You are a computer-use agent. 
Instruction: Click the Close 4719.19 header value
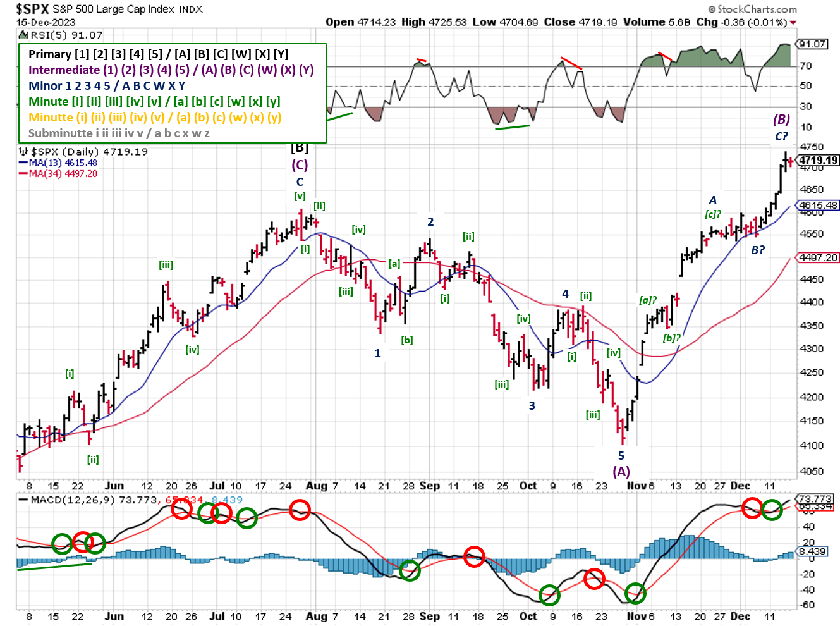click(580, 22)
